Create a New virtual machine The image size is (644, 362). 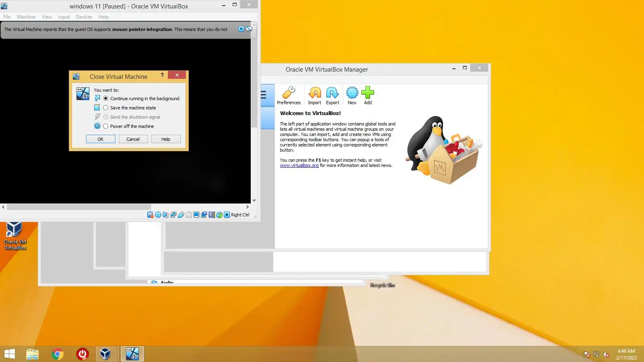352,96
